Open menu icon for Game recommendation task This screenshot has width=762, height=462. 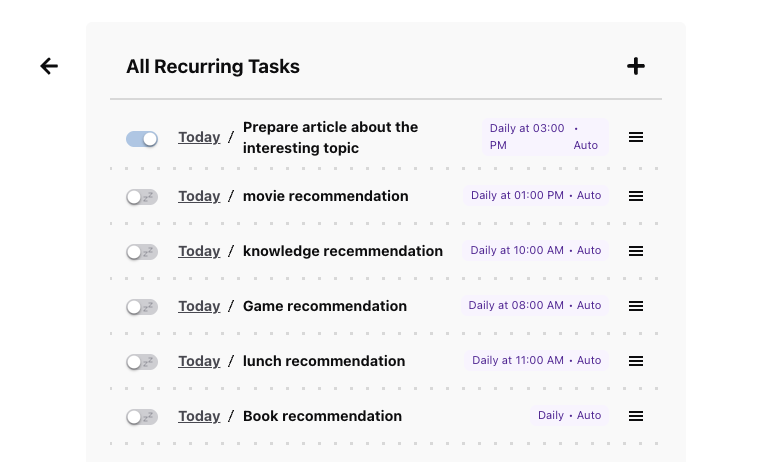(x=636, y=306)
